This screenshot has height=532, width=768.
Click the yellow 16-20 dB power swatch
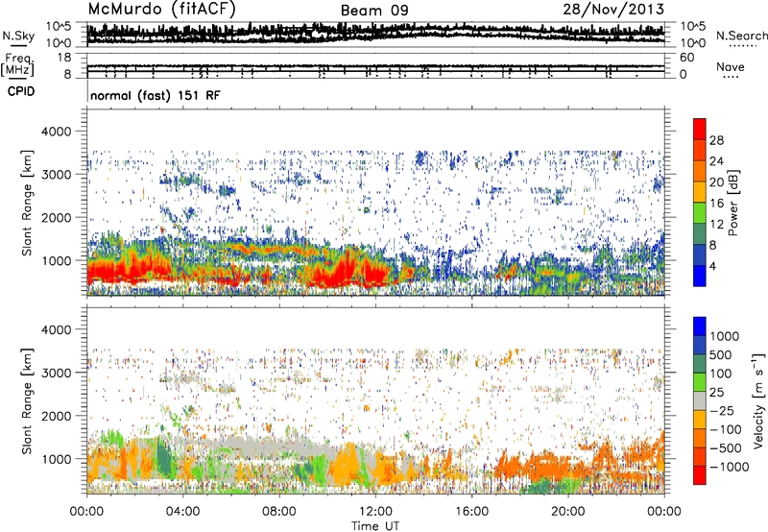(700, 192)
